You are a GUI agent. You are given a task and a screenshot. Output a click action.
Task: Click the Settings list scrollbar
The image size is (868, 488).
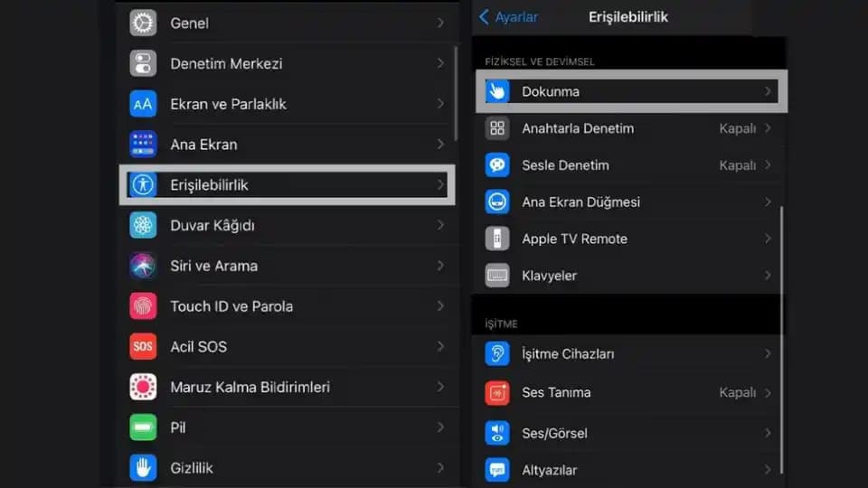(x=456, y=93)
